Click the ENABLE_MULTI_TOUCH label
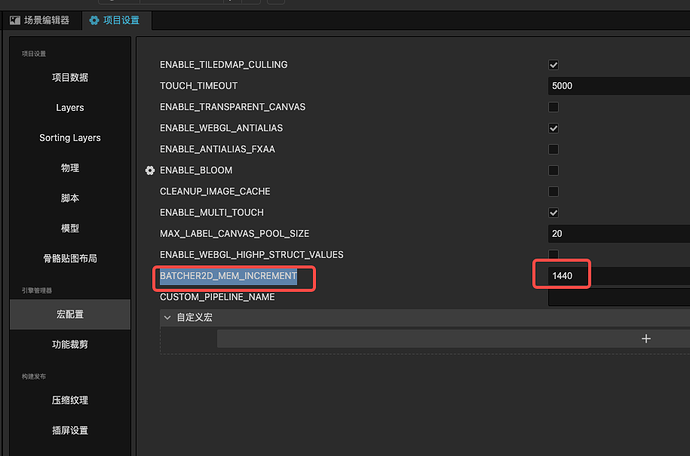690x456 pixels. point(212,213)
